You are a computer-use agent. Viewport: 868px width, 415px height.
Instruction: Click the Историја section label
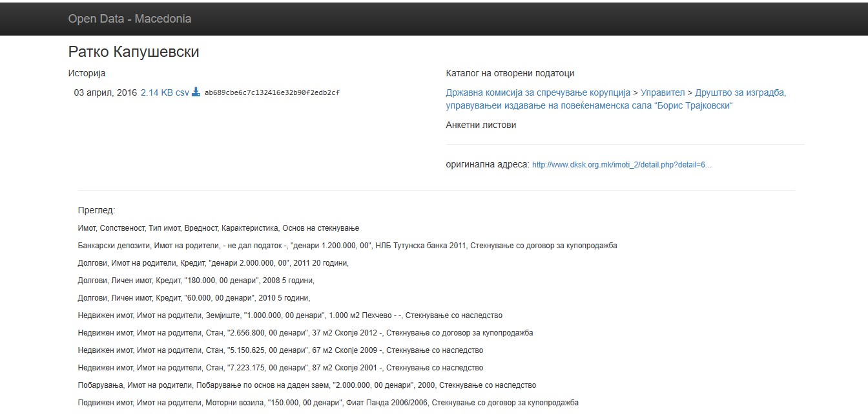pyautogui.click(x=87, y=73)
